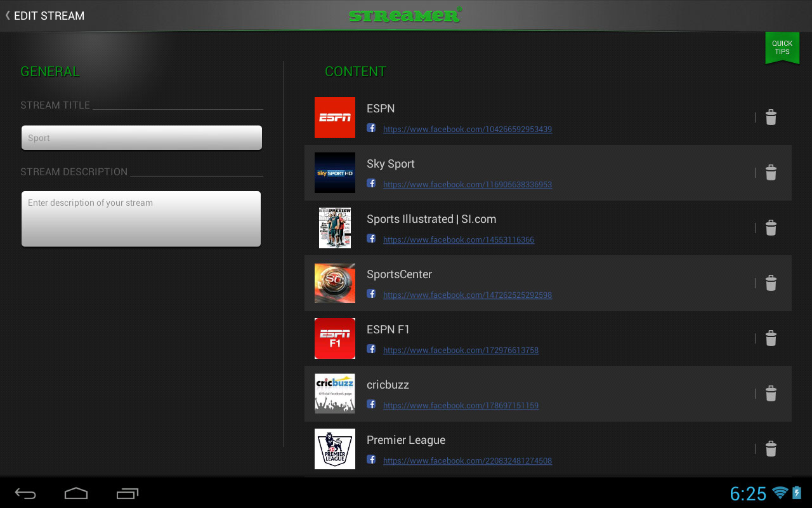Tap the Android home button
Viewport: 812px width, 508px height.
pyautogui.click(x=76, y=493)
